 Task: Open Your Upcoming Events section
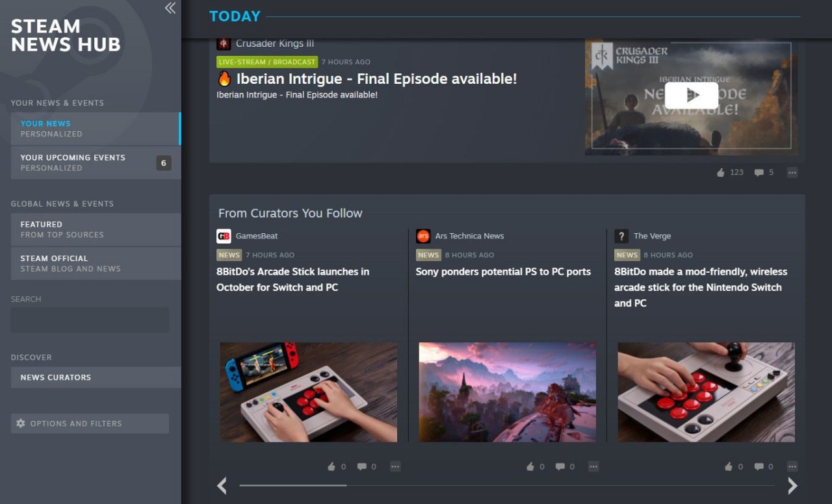tap(96, 162)
